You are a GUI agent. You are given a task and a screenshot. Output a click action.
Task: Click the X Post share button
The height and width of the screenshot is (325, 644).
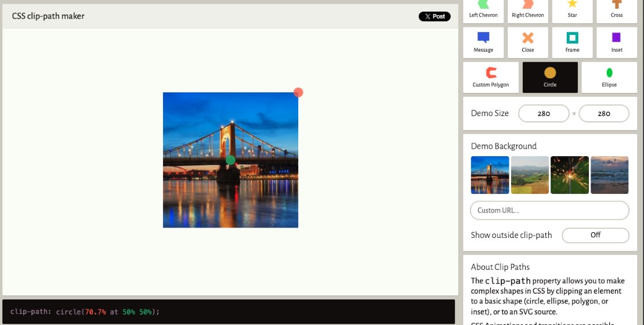[x=435, y=16]
